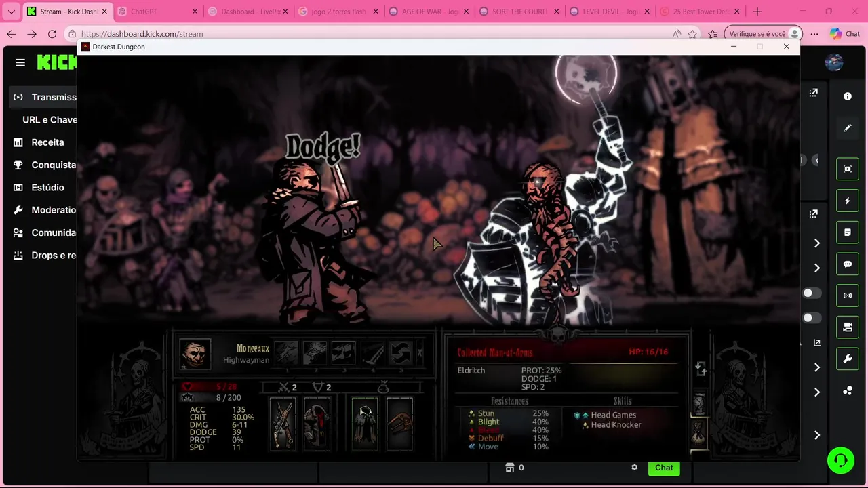
Task: Click the broadcast signal icon in Kick toolbar
Action: [848, 296]
